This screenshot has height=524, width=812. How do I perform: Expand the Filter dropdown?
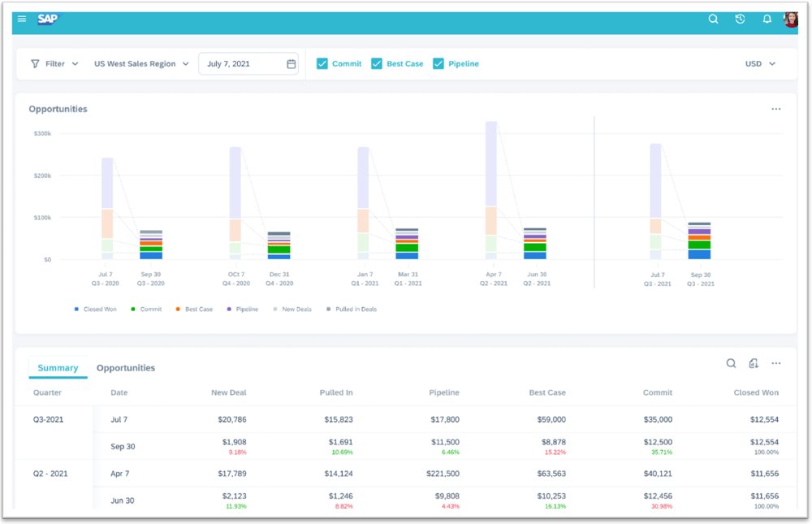click(x=54, y=63)
